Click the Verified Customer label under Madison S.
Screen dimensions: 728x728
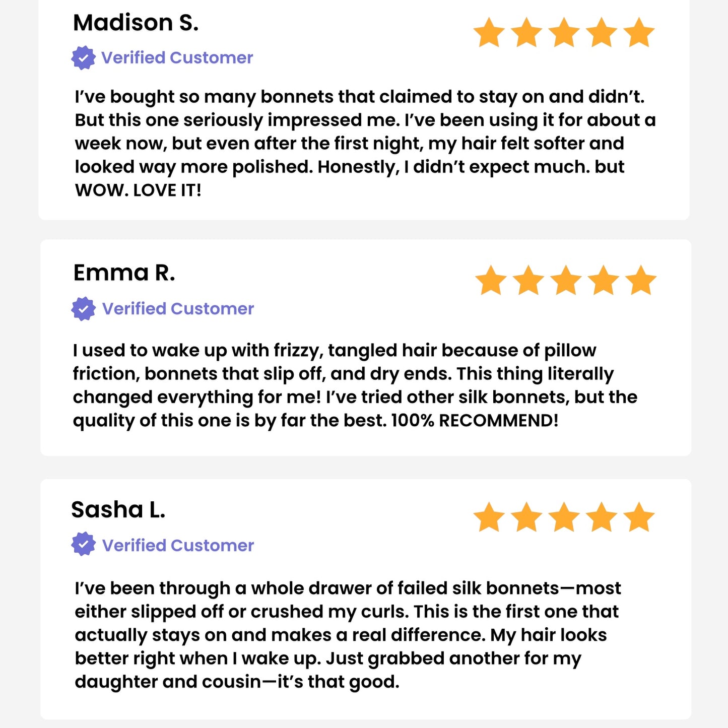[177, 57]
